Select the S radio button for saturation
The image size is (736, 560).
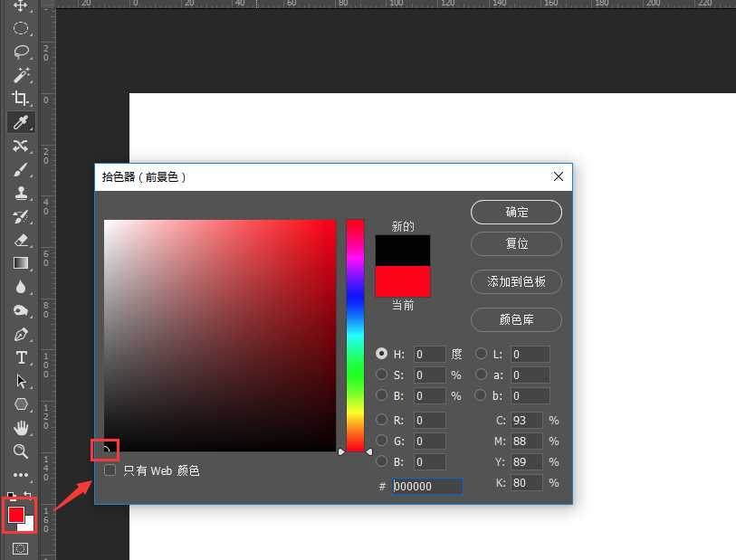point(382,375)
